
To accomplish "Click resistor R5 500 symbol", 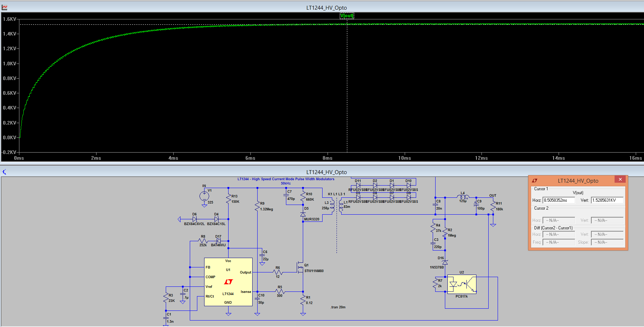I will tap(280, 291).
